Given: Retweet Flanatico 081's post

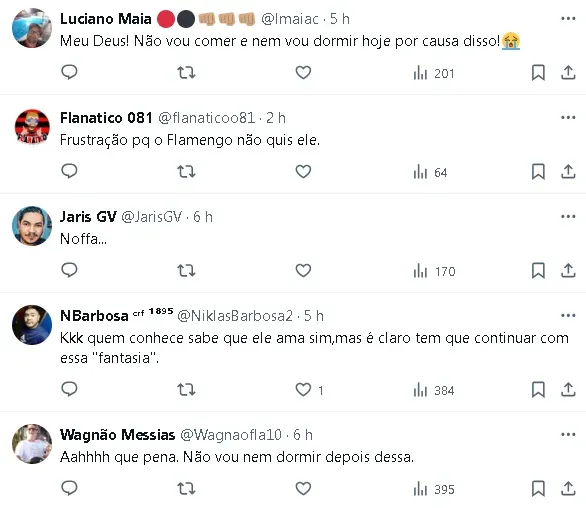Looking at the screenshot, I should pyautogui.click(x=186, y=172).
